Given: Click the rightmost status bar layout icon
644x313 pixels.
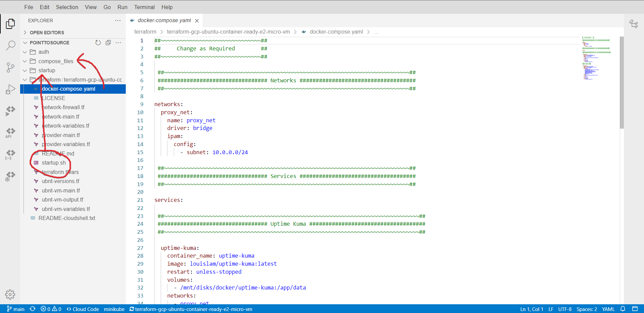Looking at the screenshot, I should 635,309.
